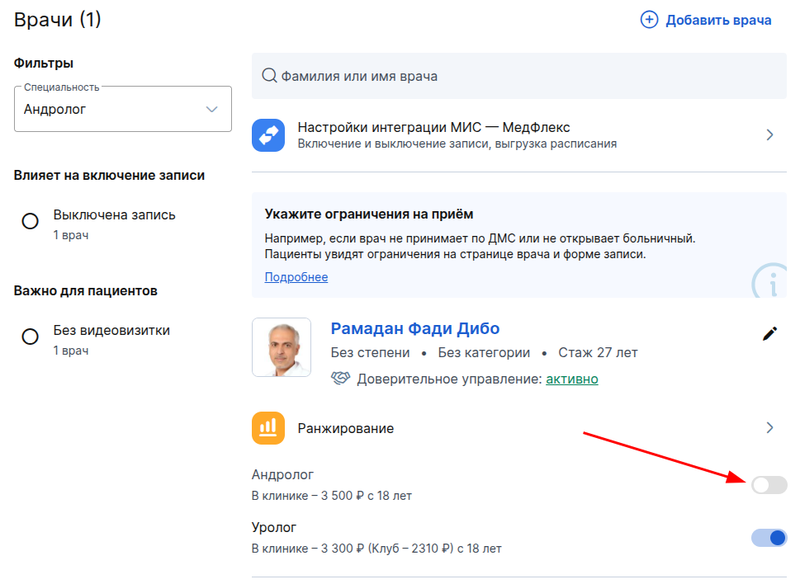Select the Без видеовизитки filter radio
800x584 pixels.
click(30, 336)
